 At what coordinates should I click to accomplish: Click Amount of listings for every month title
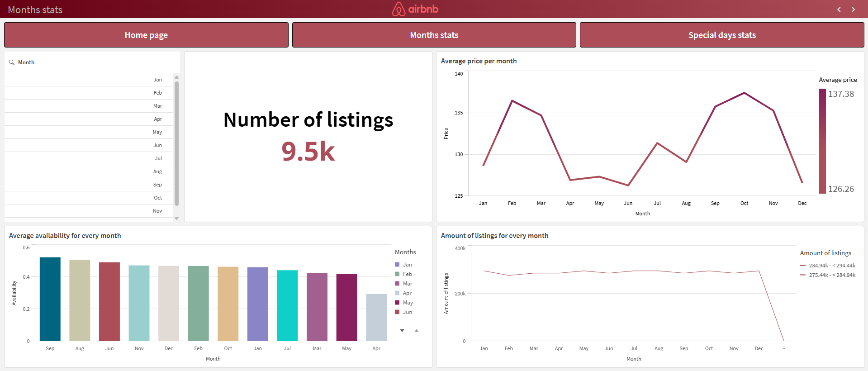point(494,236)
